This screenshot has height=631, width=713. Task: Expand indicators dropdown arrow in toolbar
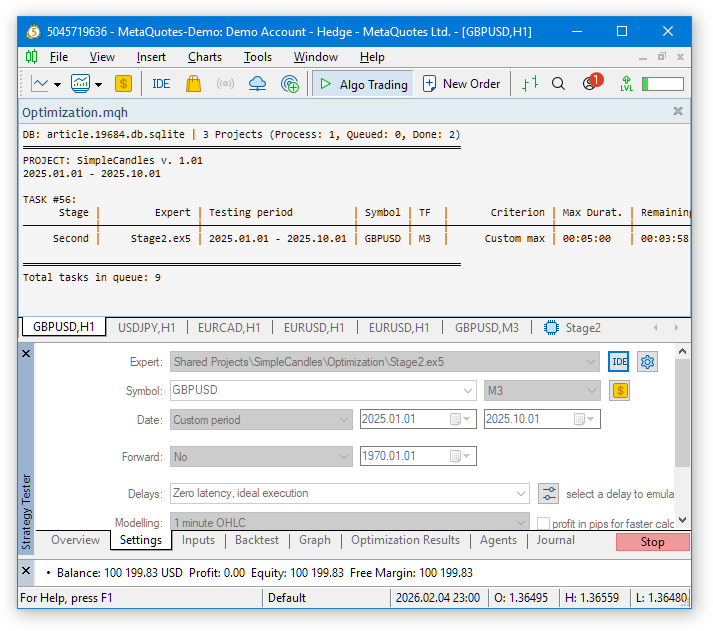pos(98,85)
